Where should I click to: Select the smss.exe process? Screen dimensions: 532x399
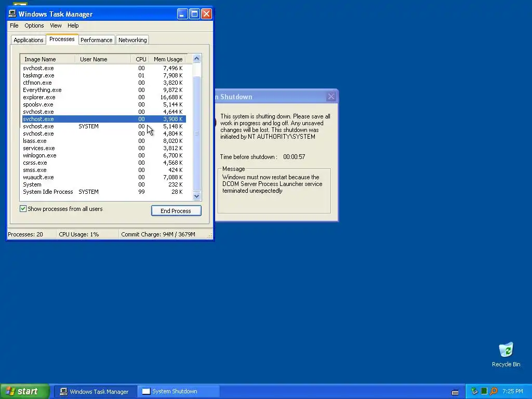[104, 170]
